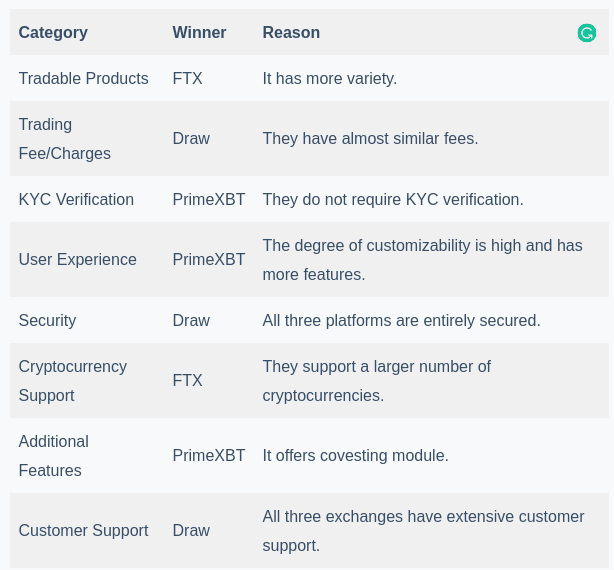The width and height of the screenshot is (614, 570).
Task: Click the Cryptocurrency Support cell
Action: 73,381
